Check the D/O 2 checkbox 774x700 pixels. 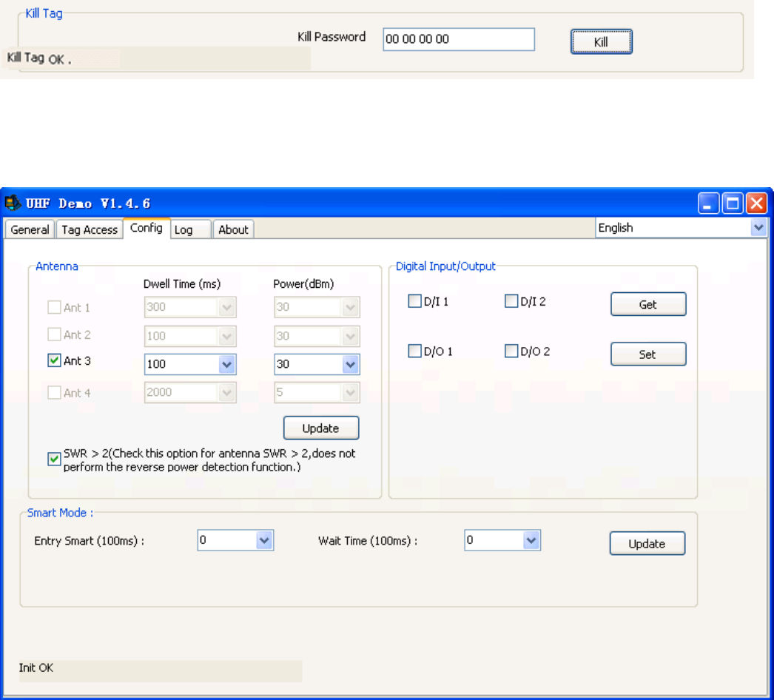511,351
